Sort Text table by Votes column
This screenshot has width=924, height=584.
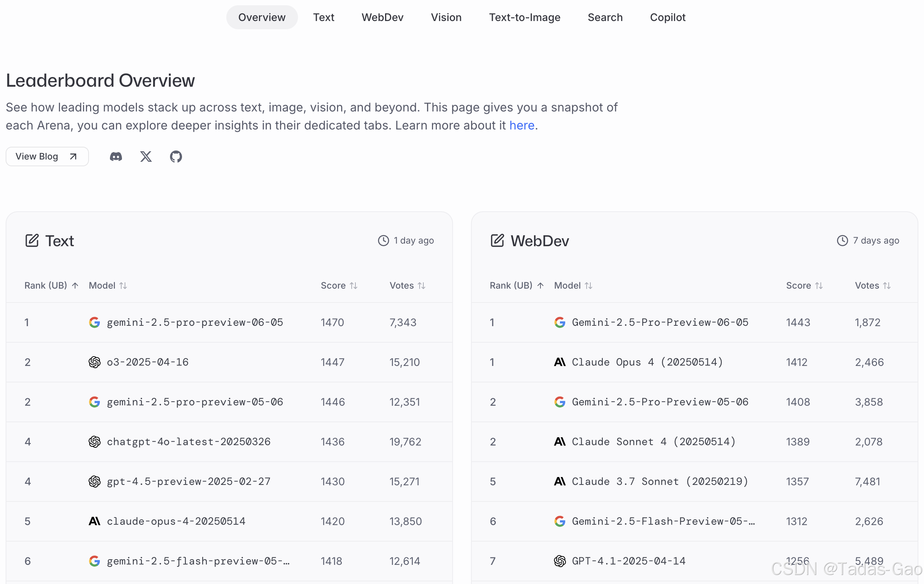pyautogui.click(x=408, y=286)
